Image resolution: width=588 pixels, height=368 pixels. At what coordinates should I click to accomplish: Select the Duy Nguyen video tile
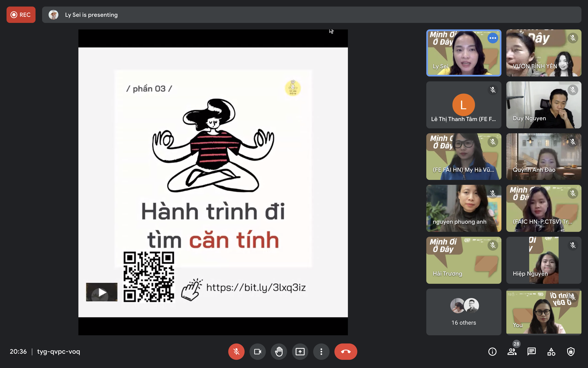click(x=543, y=105)
